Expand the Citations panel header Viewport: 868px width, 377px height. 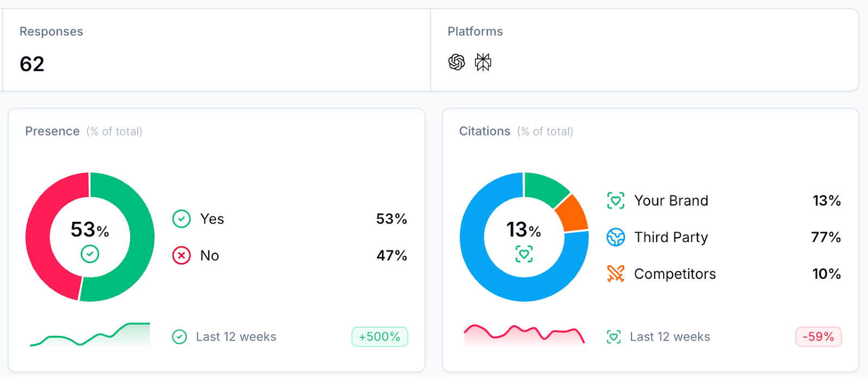(x=484, y=131)
